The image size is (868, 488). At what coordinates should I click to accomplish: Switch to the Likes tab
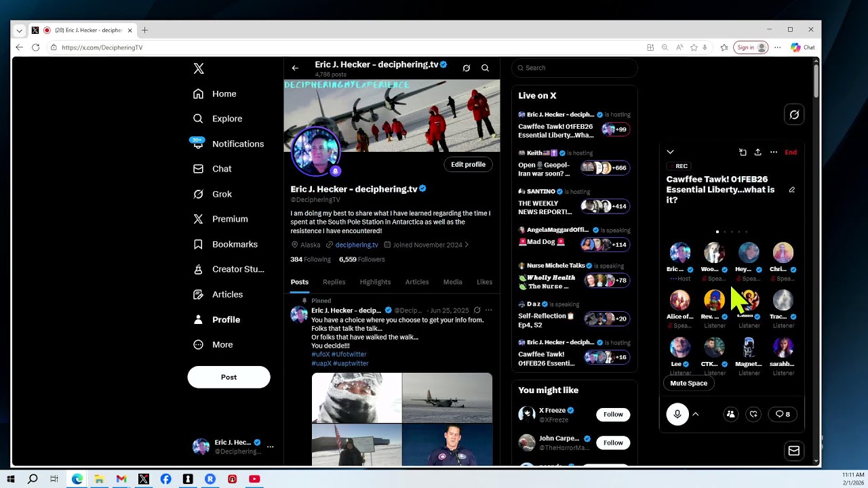tap(484, 282)
